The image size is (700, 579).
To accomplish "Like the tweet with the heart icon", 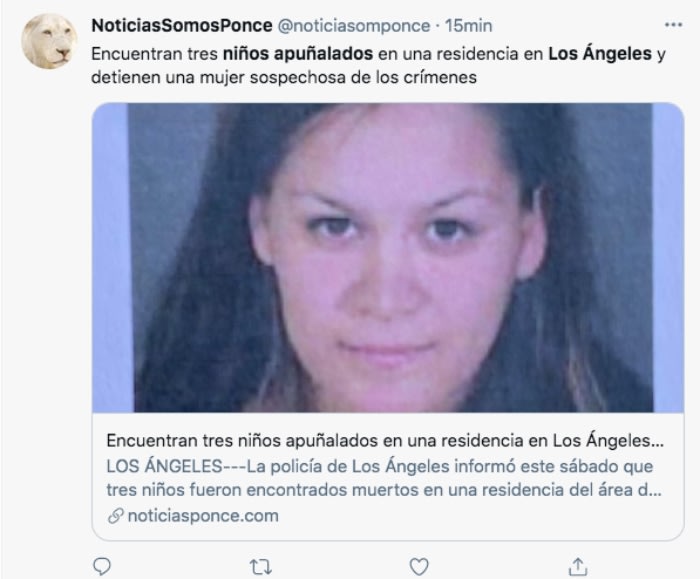I will (419, 567).
